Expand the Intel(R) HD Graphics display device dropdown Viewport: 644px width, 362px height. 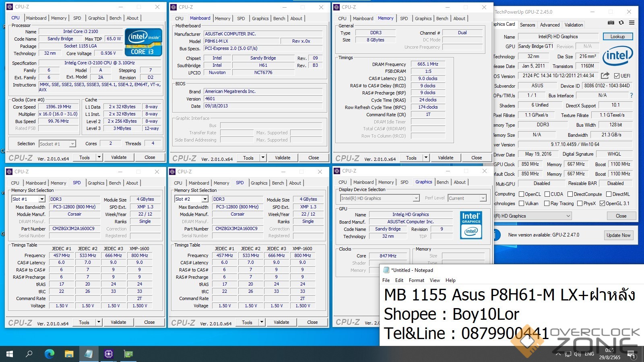coord(416,198)
